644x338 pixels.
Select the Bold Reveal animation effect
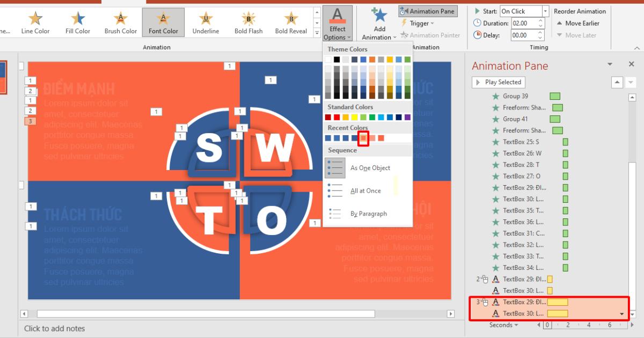pyautogui.click(x=290, y=22)
